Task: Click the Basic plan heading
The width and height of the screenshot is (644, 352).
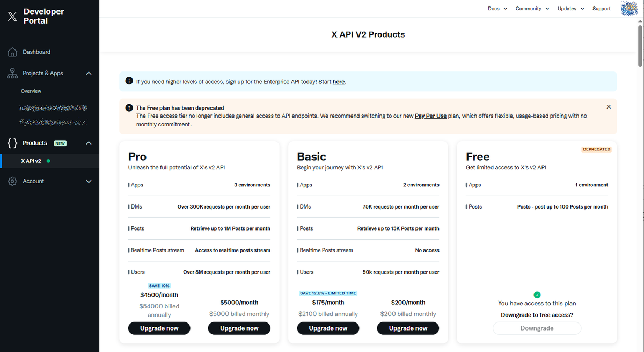Action: 312,156
